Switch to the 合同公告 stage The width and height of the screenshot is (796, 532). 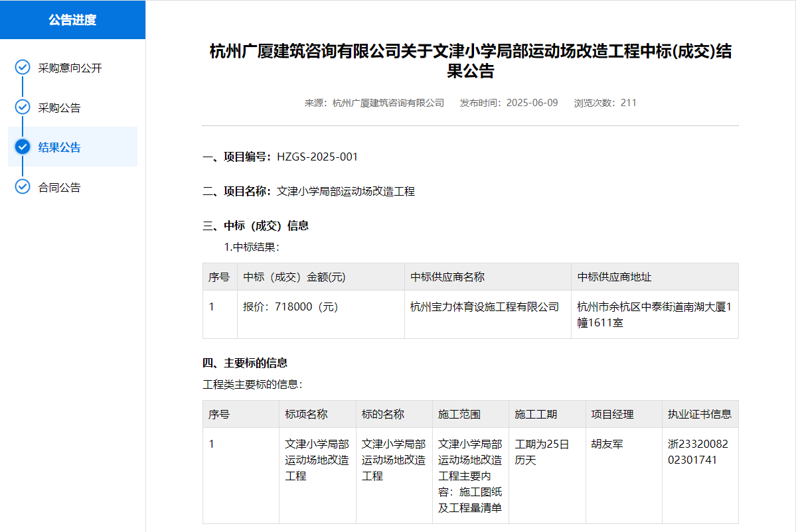pos(59,188)
